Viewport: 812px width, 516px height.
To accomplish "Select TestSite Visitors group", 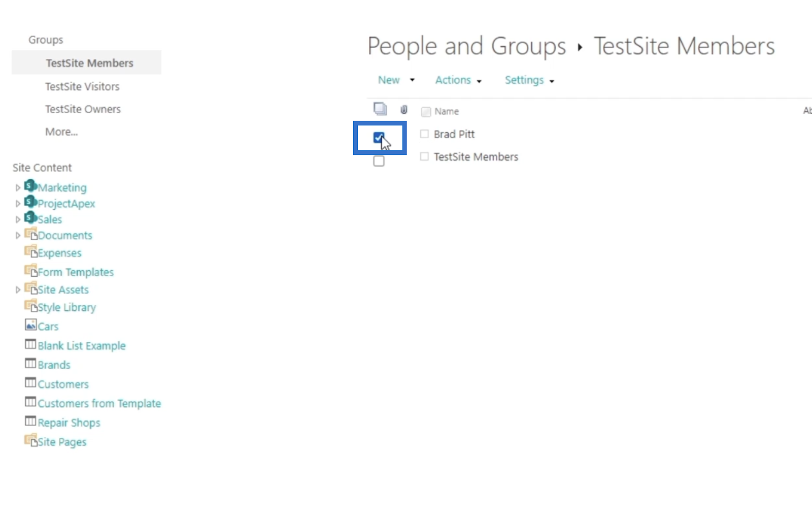I will pyautogui.click(x=82, y=86).
